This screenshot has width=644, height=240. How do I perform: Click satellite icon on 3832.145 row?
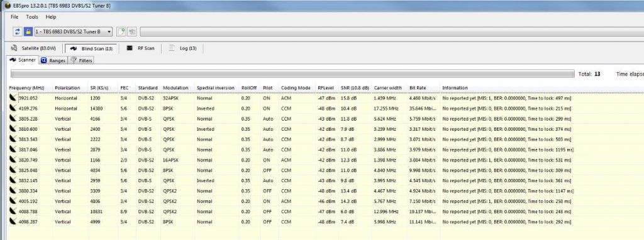click(x=13, y=180)
